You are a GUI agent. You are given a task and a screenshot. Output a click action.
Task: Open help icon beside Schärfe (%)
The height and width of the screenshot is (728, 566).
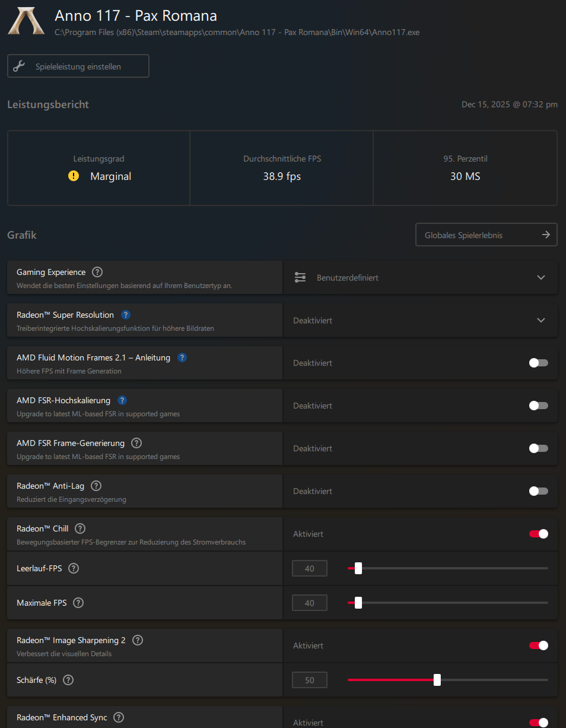[68, 680]
